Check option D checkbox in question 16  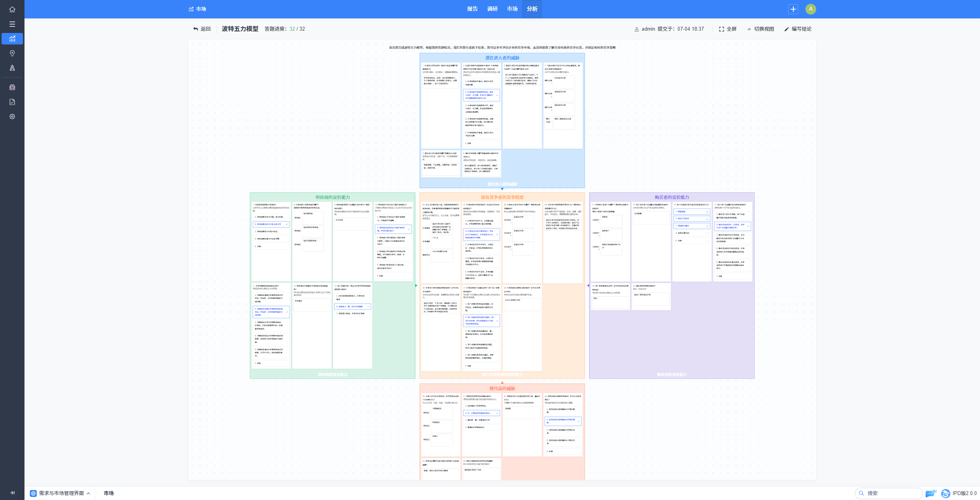click(707, 233)
